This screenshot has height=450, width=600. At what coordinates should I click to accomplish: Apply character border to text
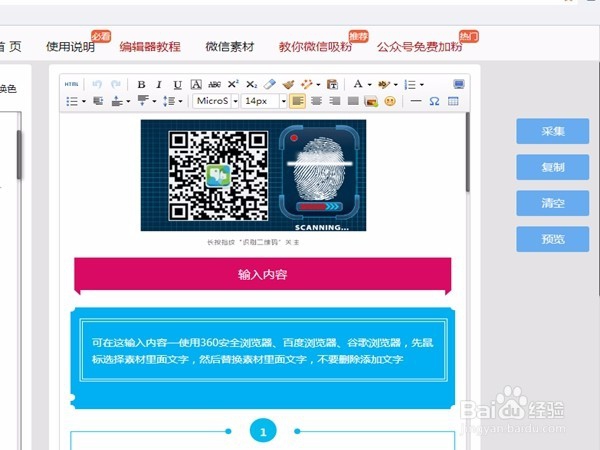coord(196,85)
